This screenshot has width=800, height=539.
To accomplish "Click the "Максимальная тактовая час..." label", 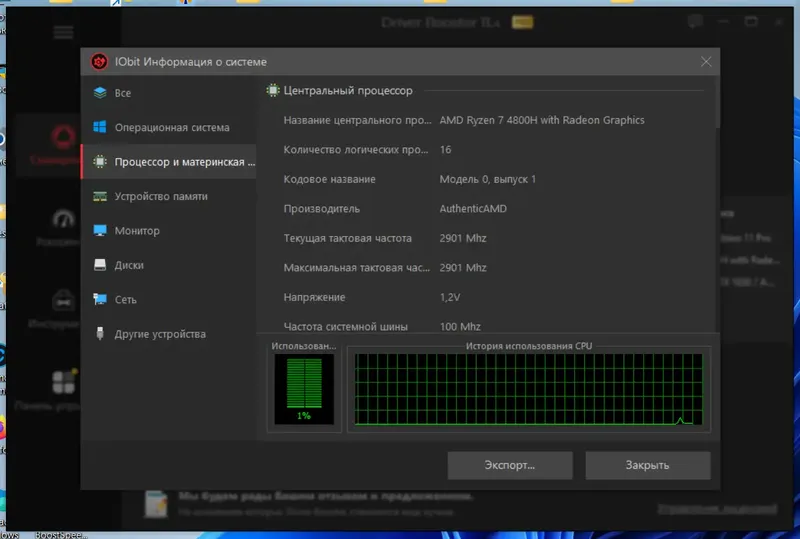I will (357, 268).
